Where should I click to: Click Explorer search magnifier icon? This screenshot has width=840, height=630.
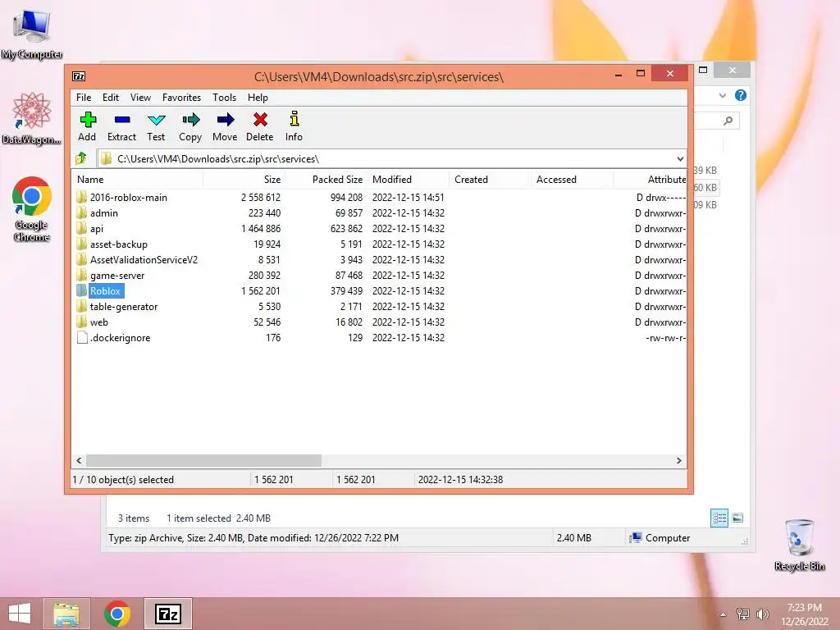pyautogui.click(x=728, y=121)
